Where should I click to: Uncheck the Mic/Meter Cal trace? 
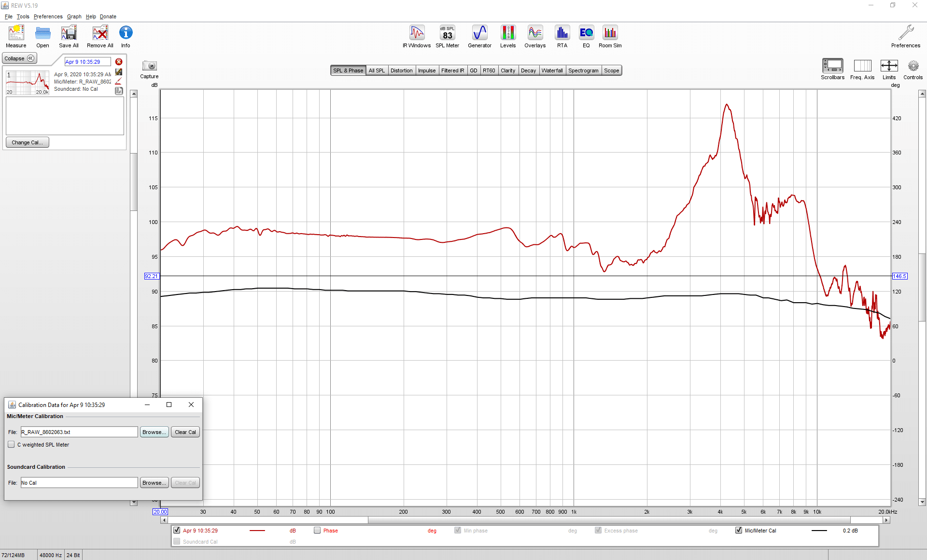pos(739,531)
